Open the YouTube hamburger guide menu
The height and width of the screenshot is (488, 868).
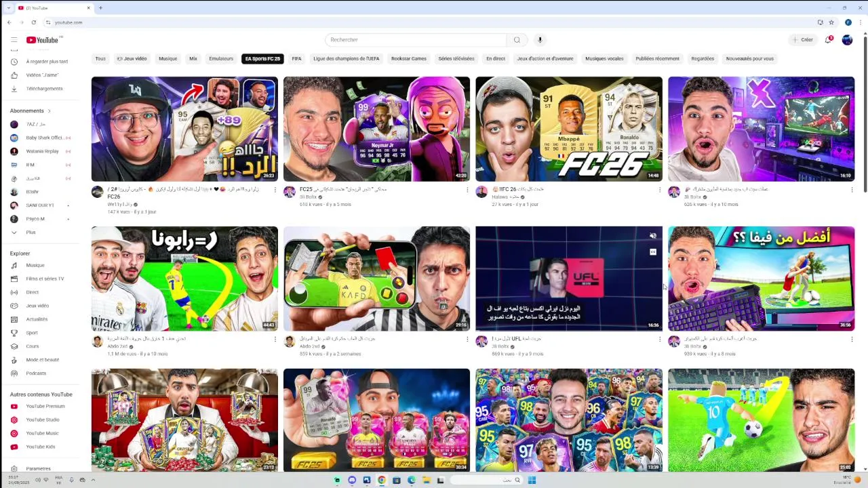(x=14, y=40)
